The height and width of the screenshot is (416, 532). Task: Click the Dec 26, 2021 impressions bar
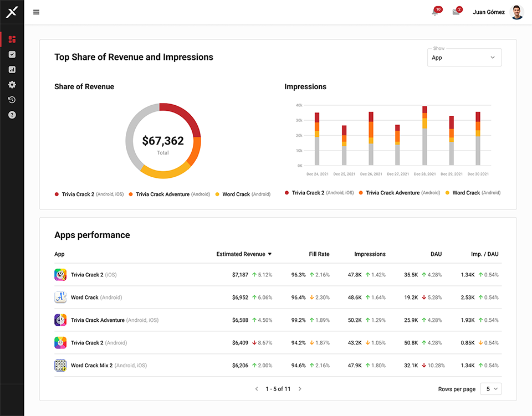[x=371, y=138]
